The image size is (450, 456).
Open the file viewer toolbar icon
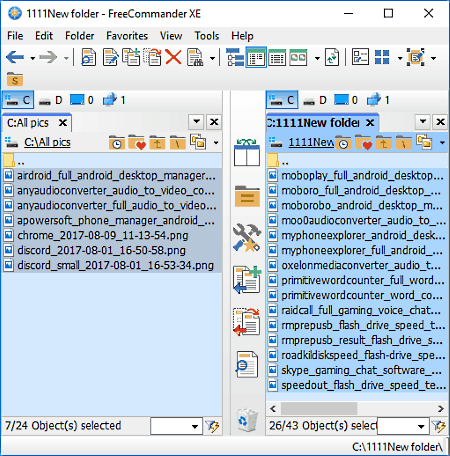88,57
